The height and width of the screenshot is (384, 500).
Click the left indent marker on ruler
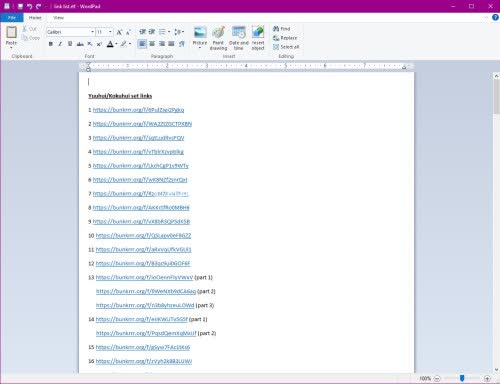click(x=88, y=68)
